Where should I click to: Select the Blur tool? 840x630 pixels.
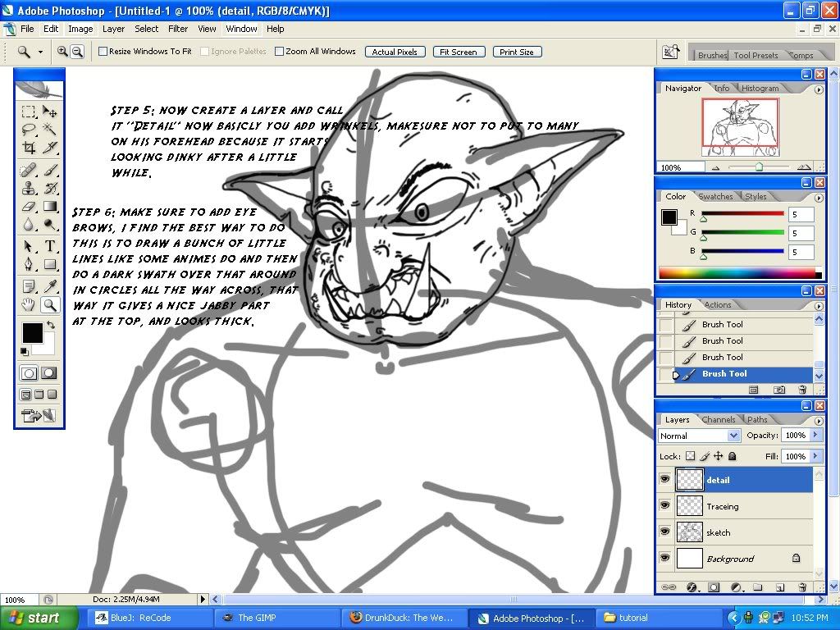[x=29, y=224]
